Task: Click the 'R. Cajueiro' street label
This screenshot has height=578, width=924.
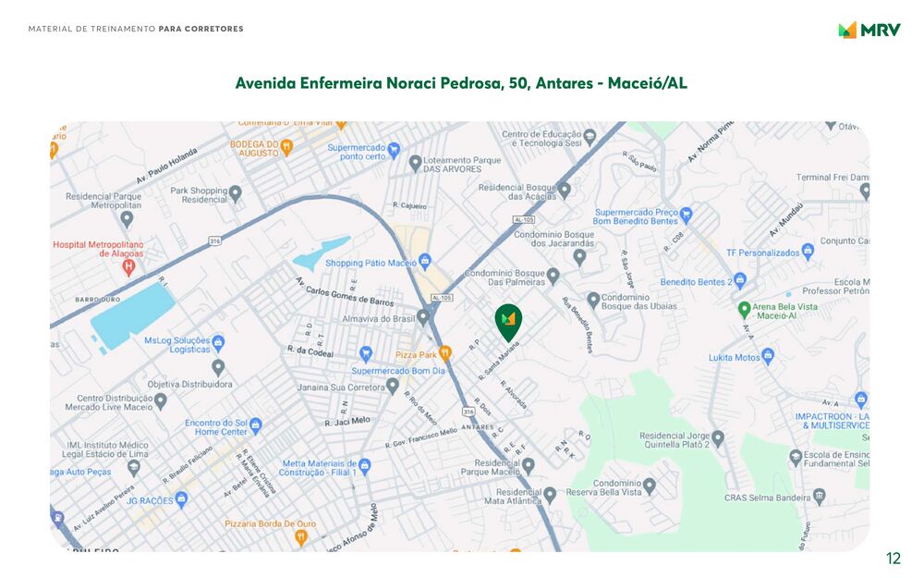Action: 409,206
